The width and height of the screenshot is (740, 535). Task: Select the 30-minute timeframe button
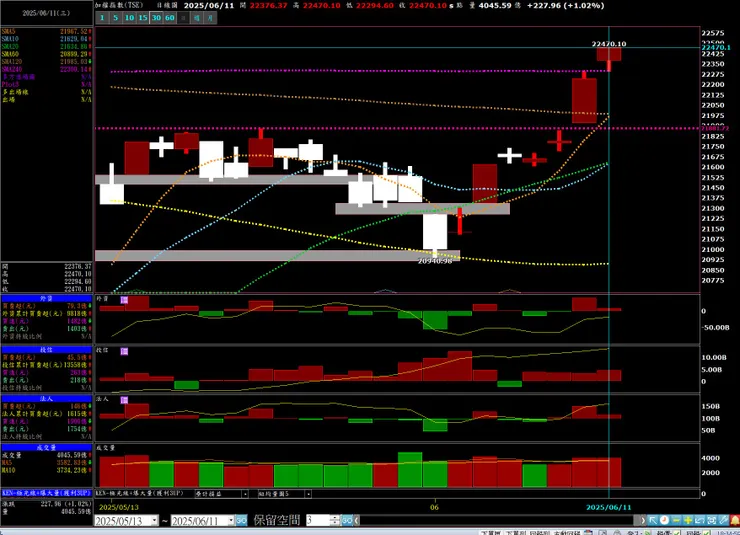(156, 18)
